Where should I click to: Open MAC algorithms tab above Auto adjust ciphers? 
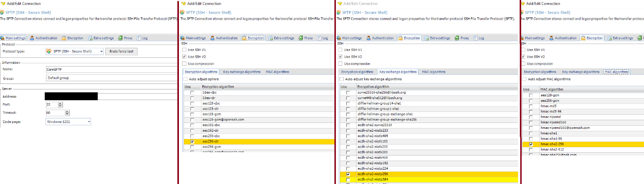[x=277, y=72]
